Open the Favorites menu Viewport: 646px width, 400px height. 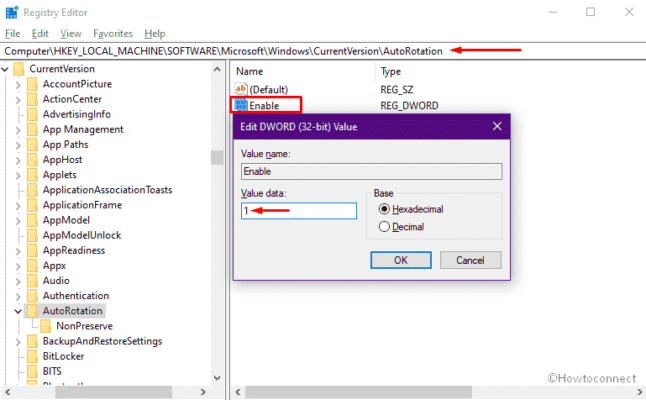point(113,33)
